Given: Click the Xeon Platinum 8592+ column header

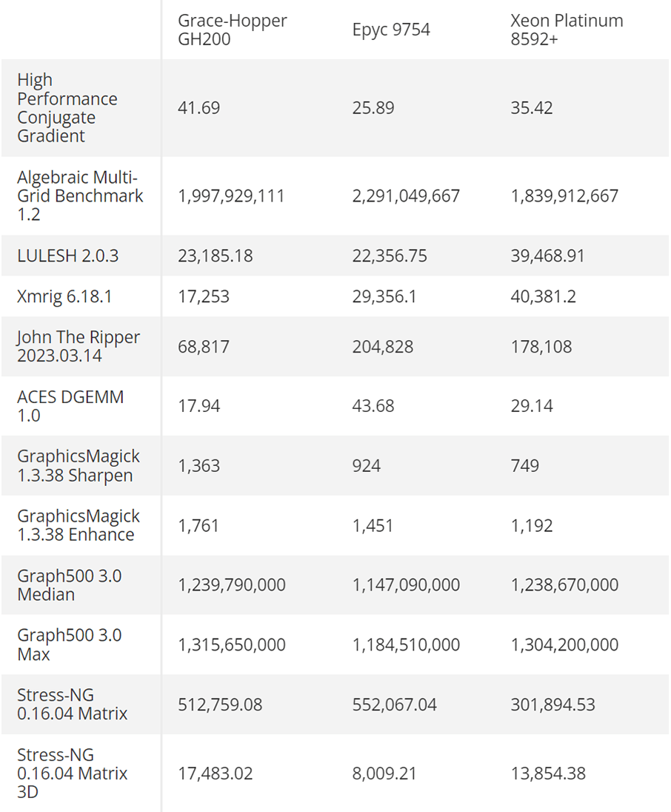Looking at the screenshot, I should coord(567,30).
